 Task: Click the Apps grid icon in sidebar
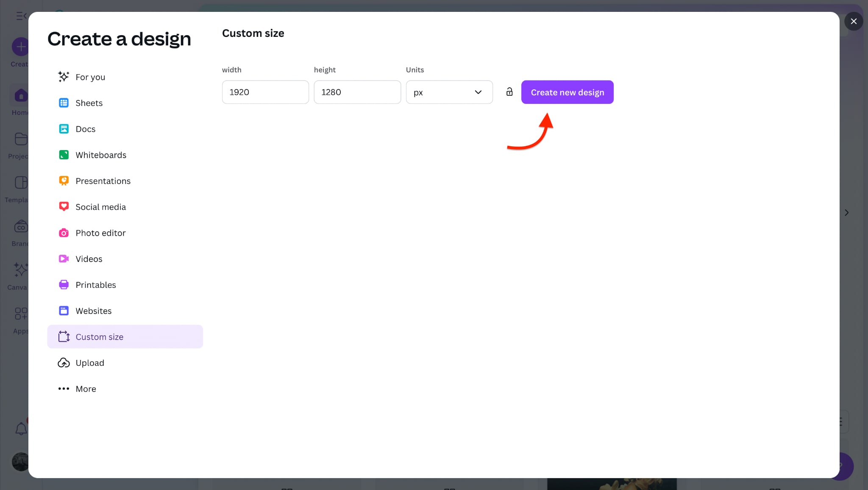tap(21, 314)
